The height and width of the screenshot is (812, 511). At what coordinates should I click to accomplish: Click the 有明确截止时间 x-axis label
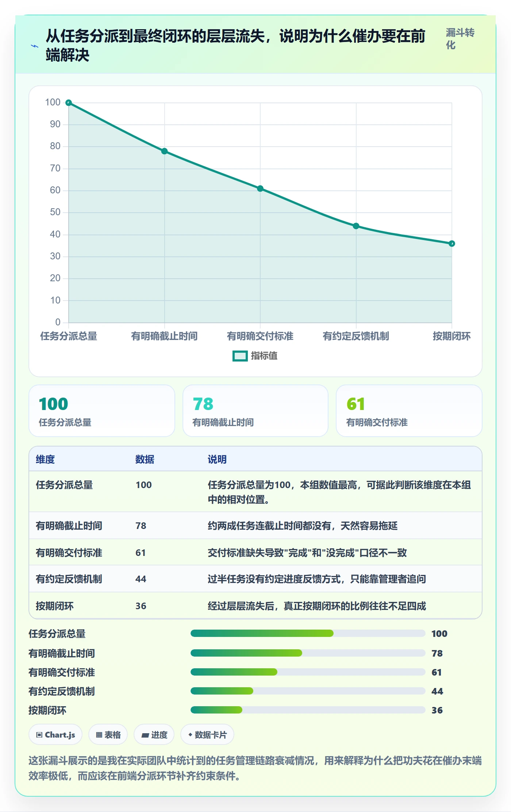tap(164, 336)
